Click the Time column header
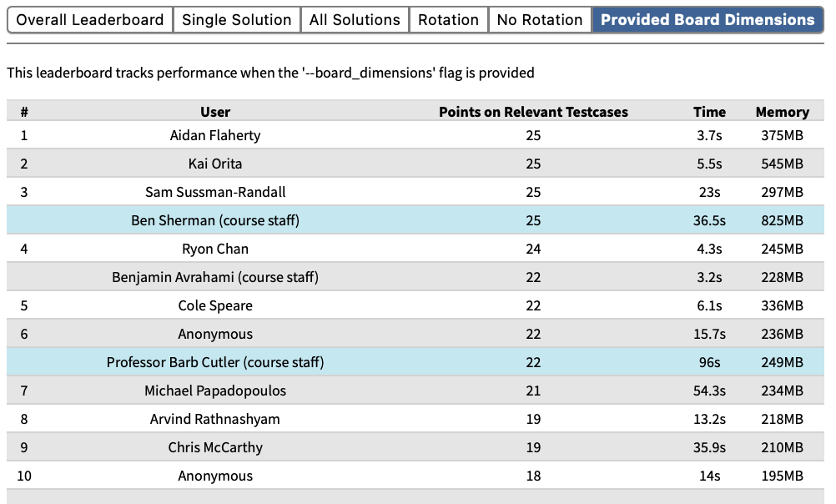Image resolution: width=836 pixels, height=504 pixels. tap(709, 112)
